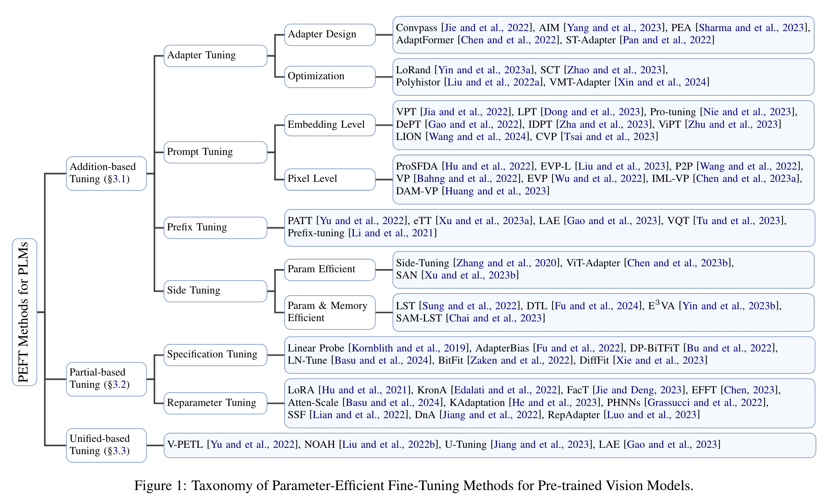Select the Side Tuning node
Screen dimensions: 825x504
tap(215, 291)
